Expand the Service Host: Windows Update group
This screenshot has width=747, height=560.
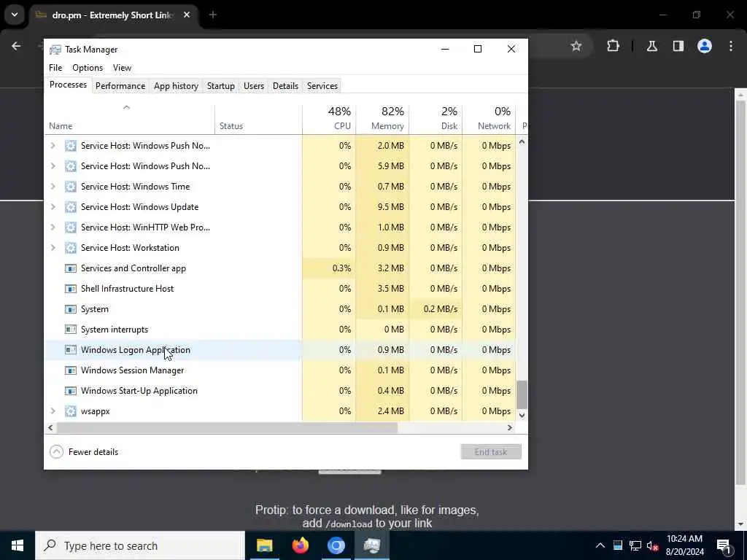coord(53,207)
